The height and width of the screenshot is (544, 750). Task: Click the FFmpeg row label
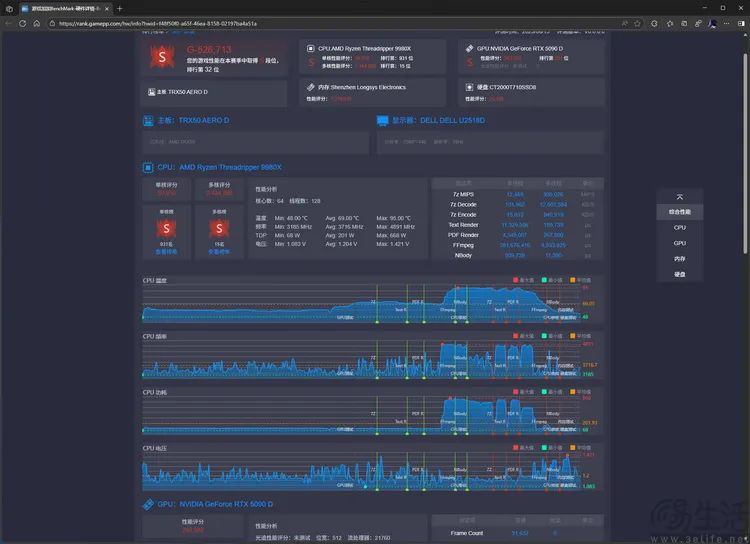point(463,245)
